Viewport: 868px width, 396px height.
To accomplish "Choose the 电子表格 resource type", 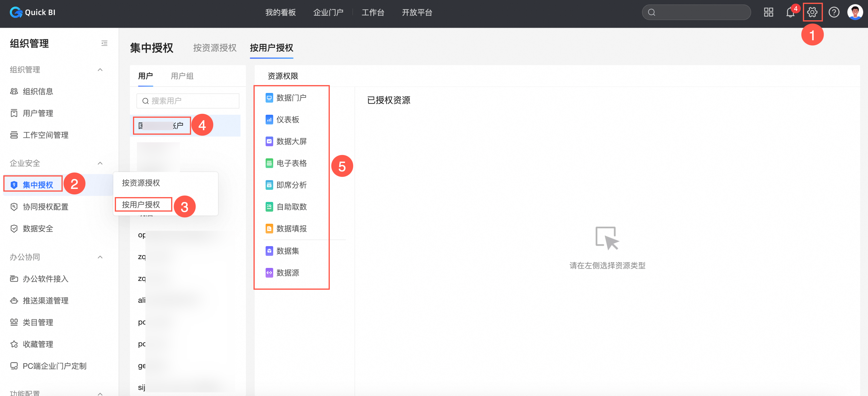I will coord(291,163).
